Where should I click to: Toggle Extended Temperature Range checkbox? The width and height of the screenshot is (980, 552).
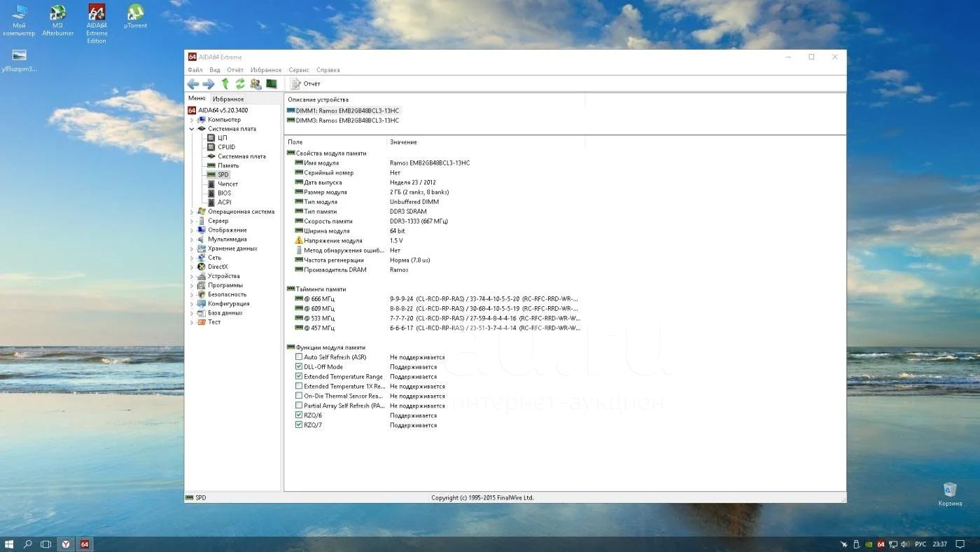coord(299,376)
